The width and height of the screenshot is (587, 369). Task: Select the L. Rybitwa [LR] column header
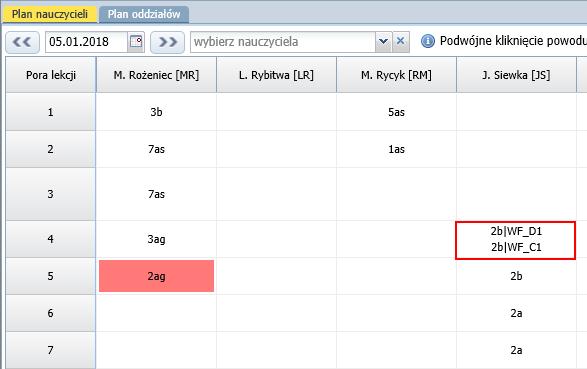point(276,75)
